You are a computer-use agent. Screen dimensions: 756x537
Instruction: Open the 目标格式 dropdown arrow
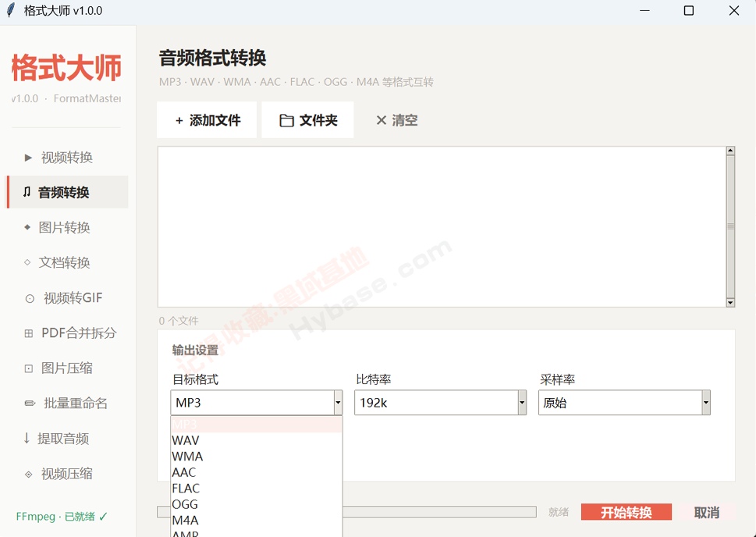click(338, 403)
